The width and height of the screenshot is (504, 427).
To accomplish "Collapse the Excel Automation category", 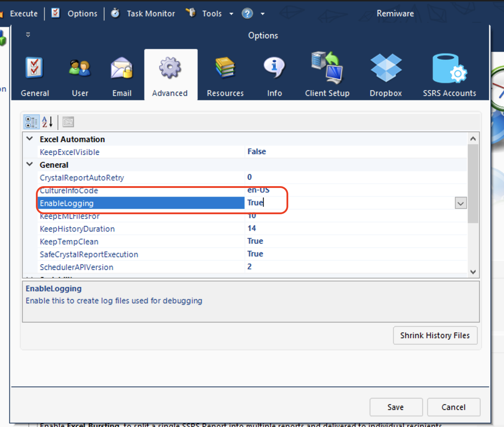I will pyautogui.click(x=30, y=139).
